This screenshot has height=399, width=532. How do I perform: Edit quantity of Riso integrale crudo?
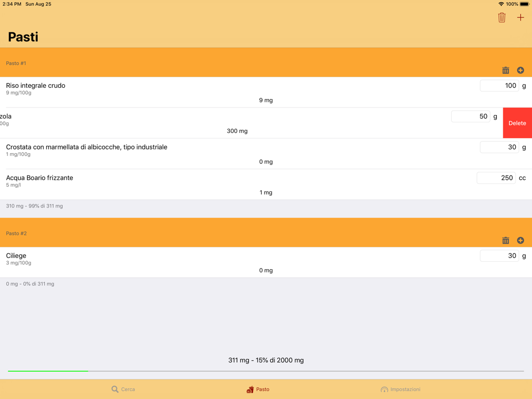coord(500,86)
